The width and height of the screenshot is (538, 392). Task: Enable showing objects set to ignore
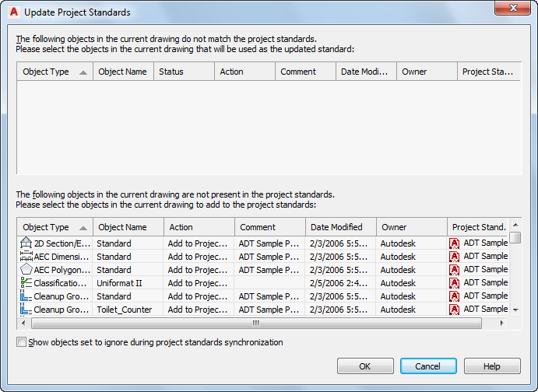[21, 342]
